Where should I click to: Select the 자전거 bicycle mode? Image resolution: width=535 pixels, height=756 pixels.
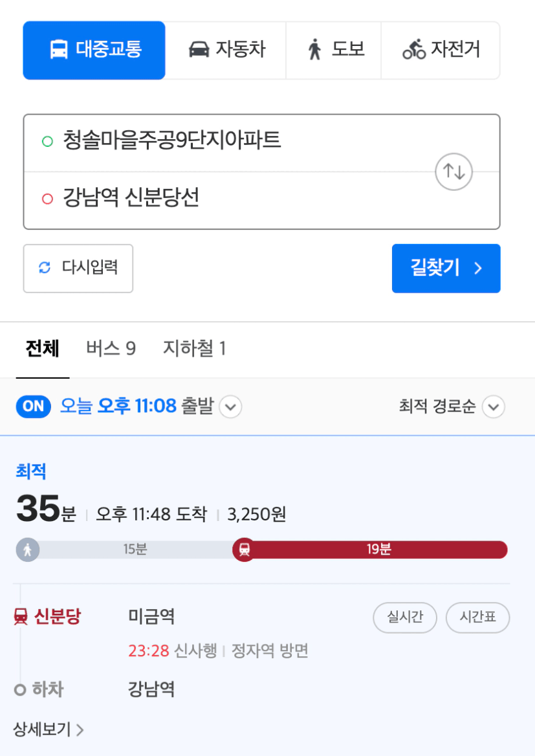pyautogui.click(x=441, y=50)
